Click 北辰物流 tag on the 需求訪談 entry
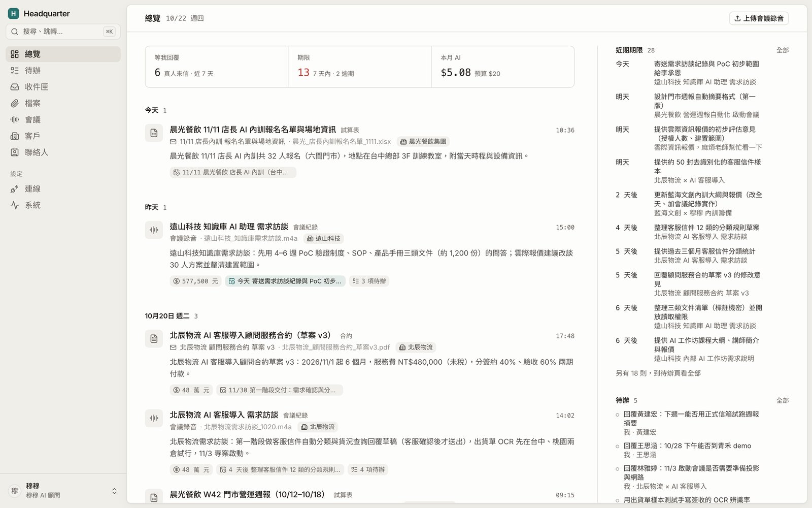The image size is (812, 508). [318, 427]
